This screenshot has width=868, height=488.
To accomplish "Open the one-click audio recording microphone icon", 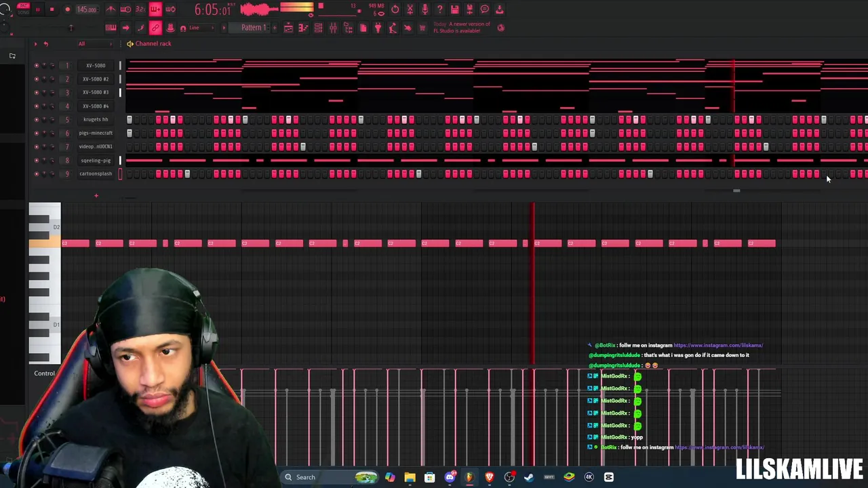I will (425, 9).
